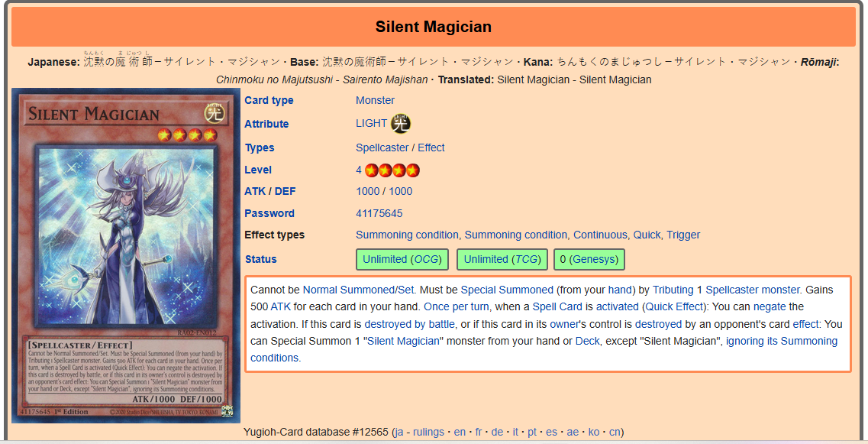Open the Card type label link
868x444 pixels.
269,100
